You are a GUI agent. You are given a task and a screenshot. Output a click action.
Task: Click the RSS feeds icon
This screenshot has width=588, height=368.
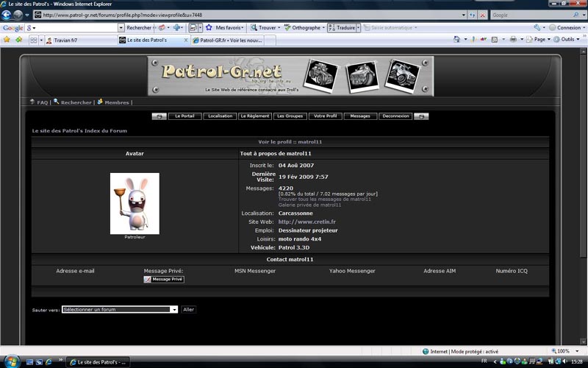(495, 39)
